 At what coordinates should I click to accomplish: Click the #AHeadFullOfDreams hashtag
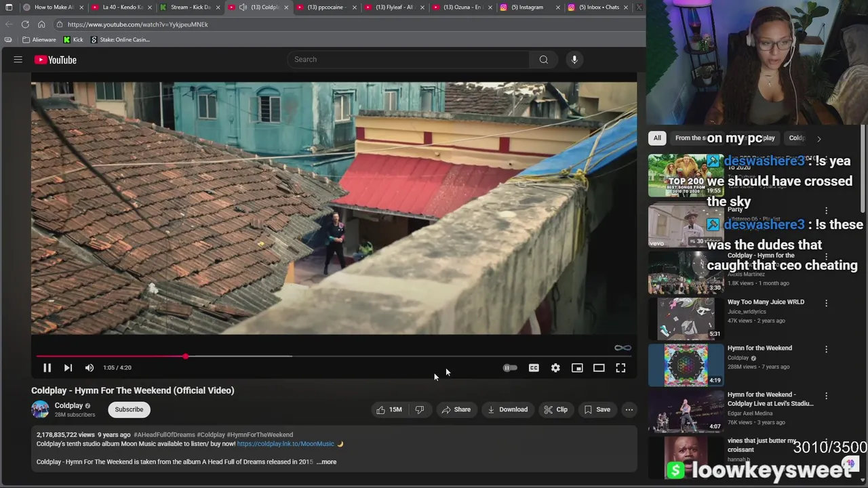(x=164, y=434)
